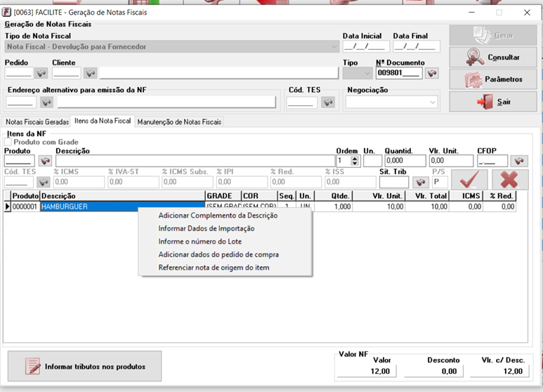Click the FACILITE app icon in title bar
543x392 pixels.
tap(6, 13)
